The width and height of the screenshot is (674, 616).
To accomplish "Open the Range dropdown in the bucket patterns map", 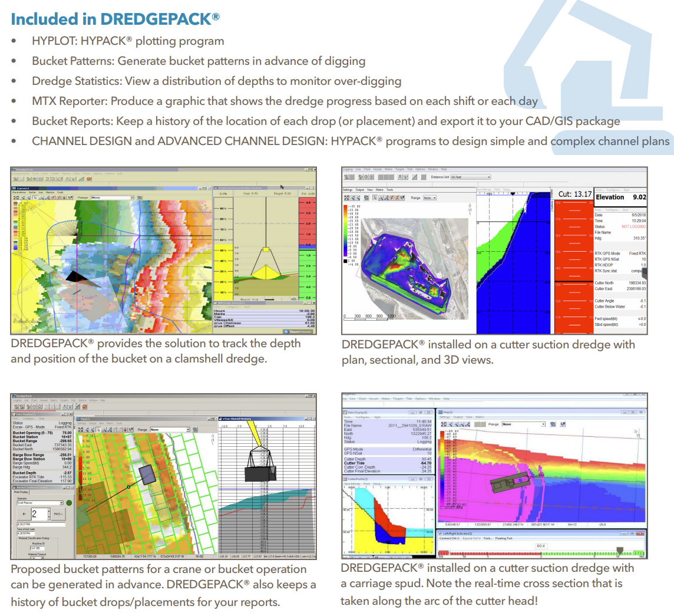I will [x=170, y=430].
